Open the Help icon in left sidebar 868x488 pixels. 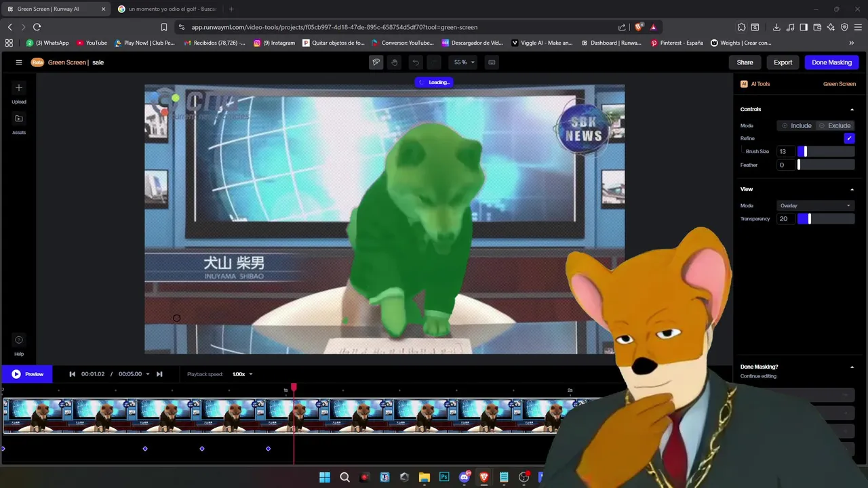(19, 340)
